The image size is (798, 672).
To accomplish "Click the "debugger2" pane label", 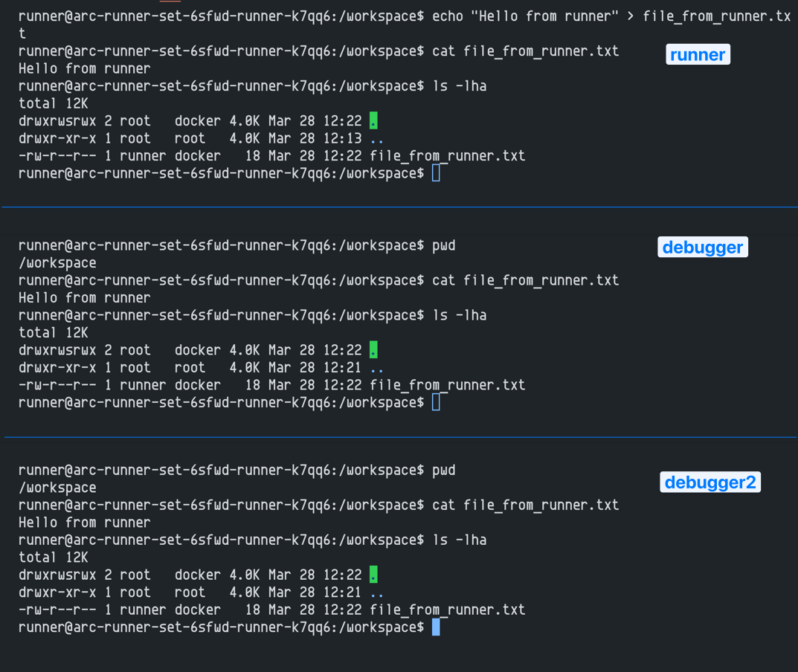I will click(710, 482).
